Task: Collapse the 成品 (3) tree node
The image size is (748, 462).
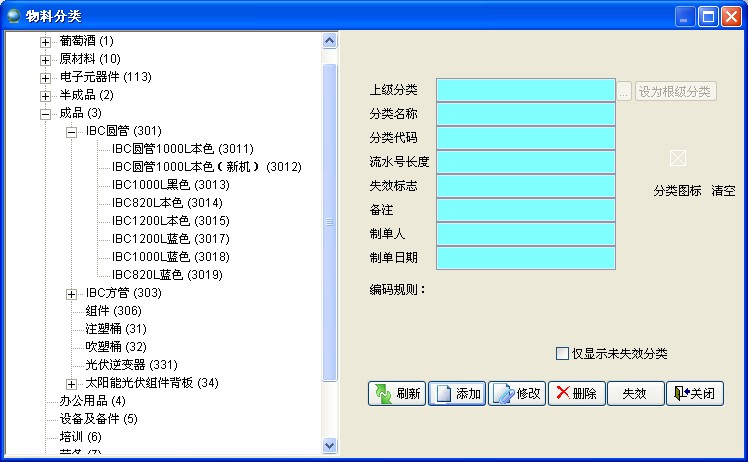Action: pyautogui.click(x=45, y=113)
